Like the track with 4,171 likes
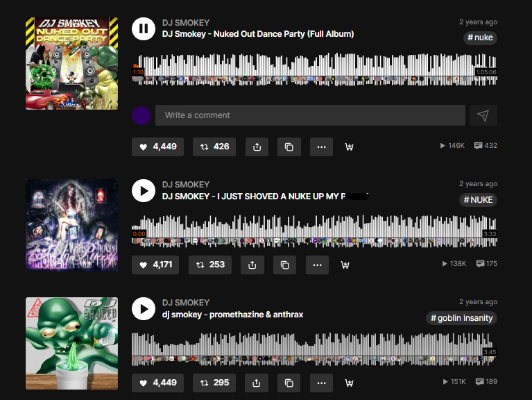 (157, 265)
